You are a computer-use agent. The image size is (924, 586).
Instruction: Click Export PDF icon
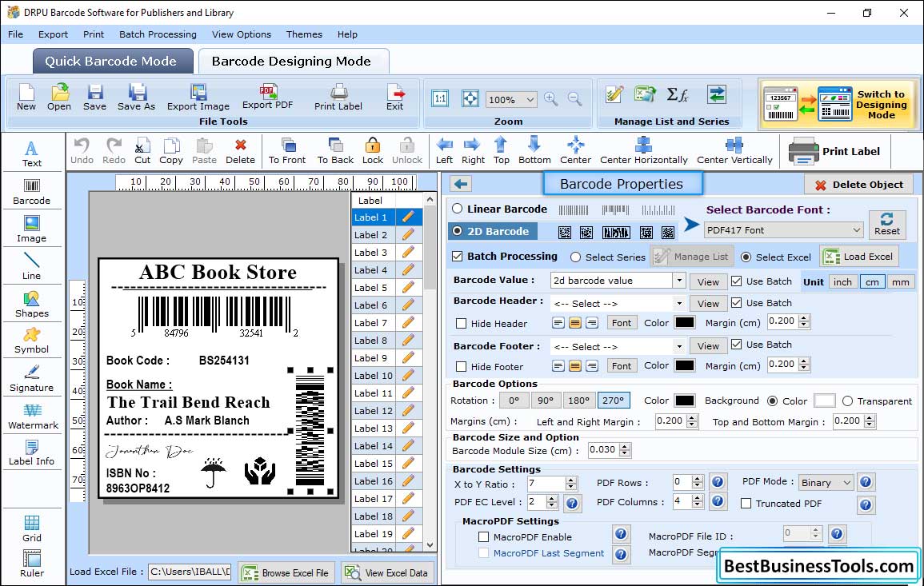pyautogui.click(x=267, y=98)
